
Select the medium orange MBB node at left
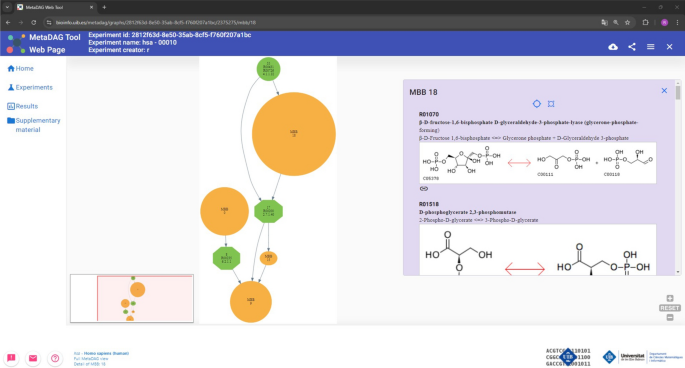pyautogui.click(x=225, y=211)
